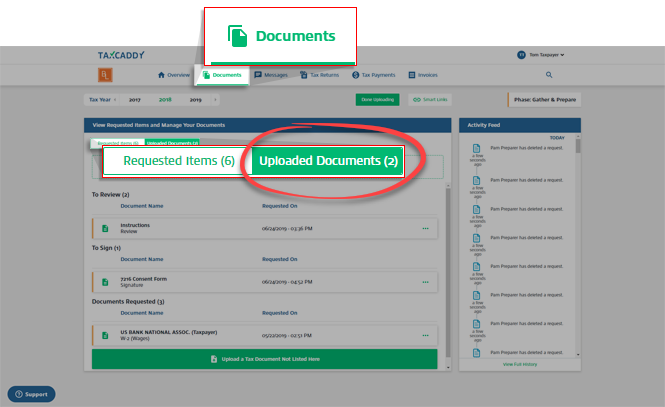Click the 7216 Consent Form document icon
The image size is (665, 407).
[x=105, y=282]
